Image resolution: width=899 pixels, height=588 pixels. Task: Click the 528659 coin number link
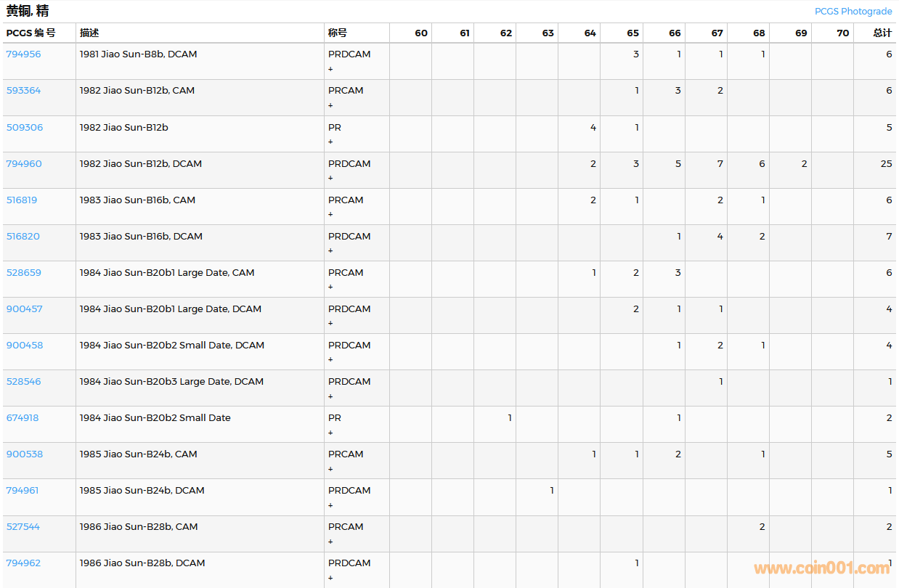(24, 272)
